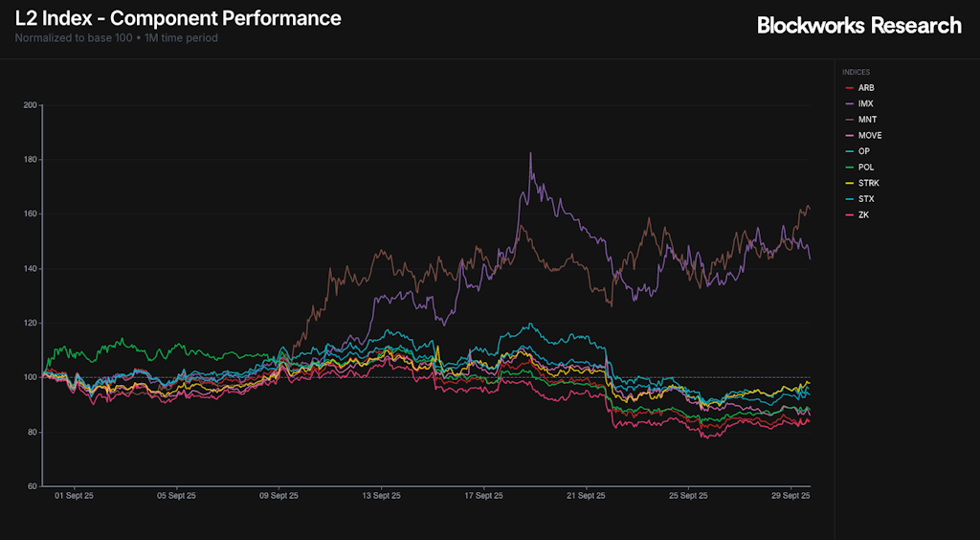Click the purple IMX peak near 180
Screen dimensions: 980x540
pyautogui.click(x=530, y=153)
